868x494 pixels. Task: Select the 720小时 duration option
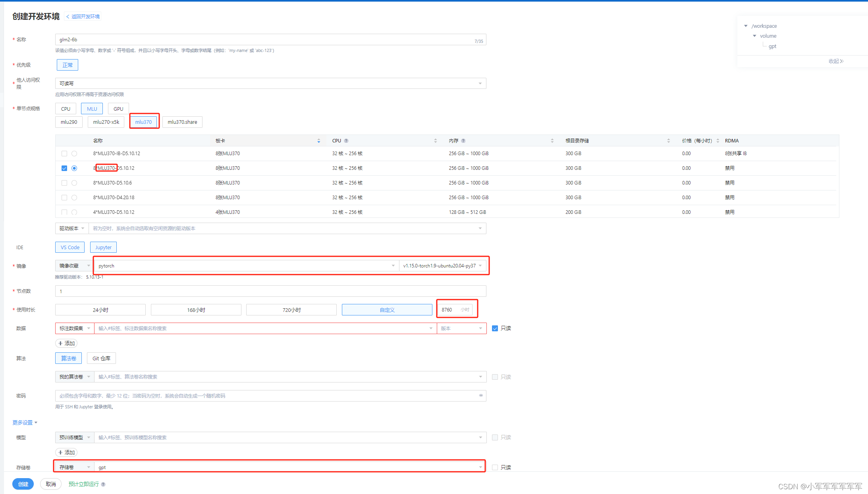[x=291, y=310]
